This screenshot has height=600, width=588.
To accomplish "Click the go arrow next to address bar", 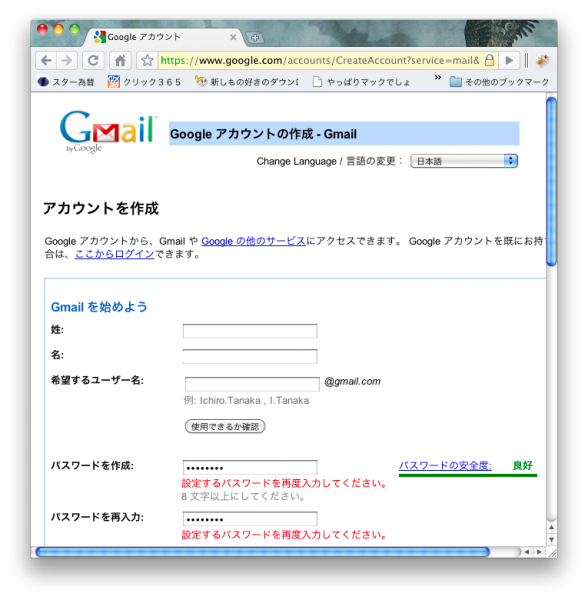I will point(509,60).
